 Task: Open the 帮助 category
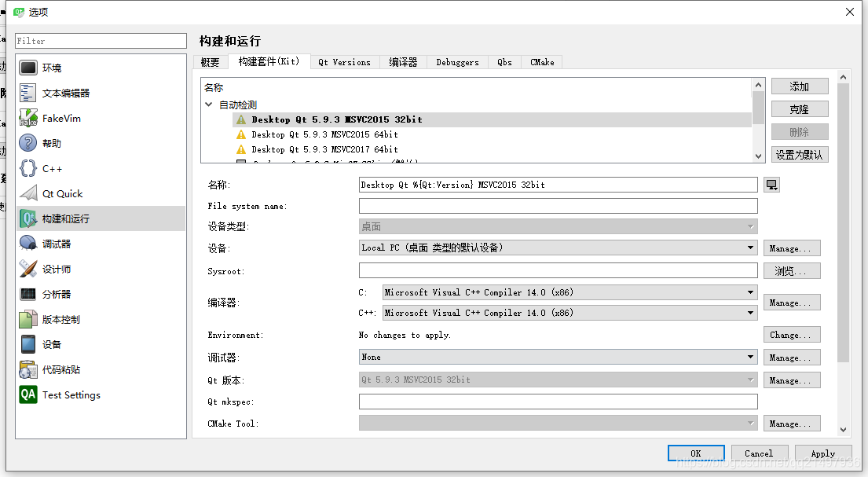coord(101,143)
